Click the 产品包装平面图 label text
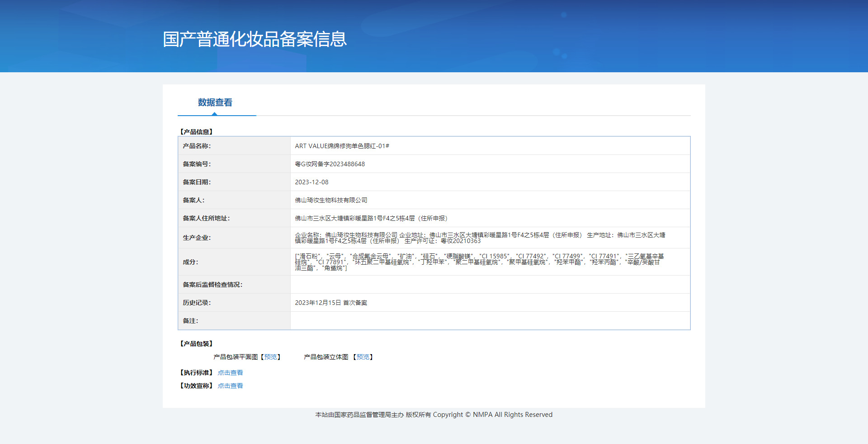This screenshot has width=868, height=444. pyautogui.click(x=236, y=357)
